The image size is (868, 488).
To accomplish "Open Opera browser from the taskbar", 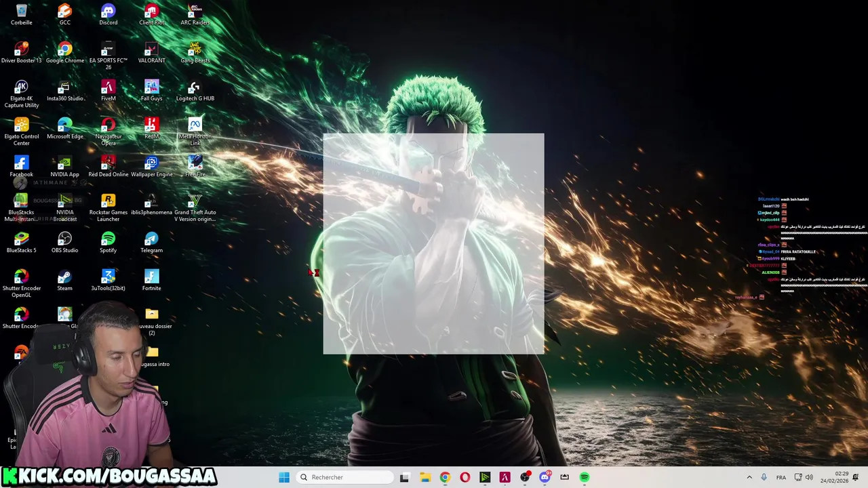I will tap(465, 477).
